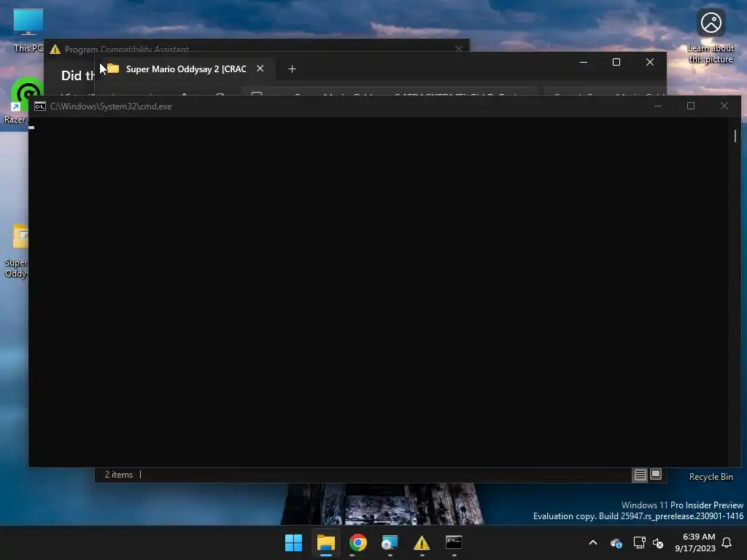
Task: Open network status tray icon
Action: pyautogui.click(x=639, y=542)
